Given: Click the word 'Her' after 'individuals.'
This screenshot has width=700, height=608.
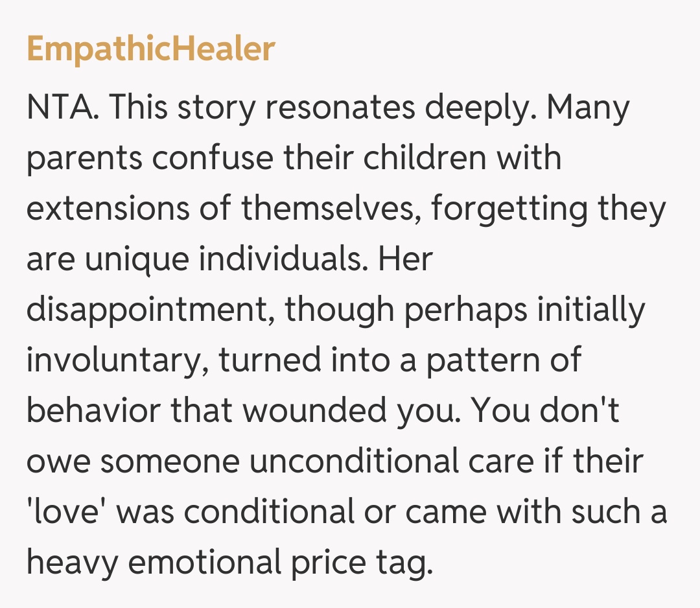Looking at the screenshot, I should point(405,259).
